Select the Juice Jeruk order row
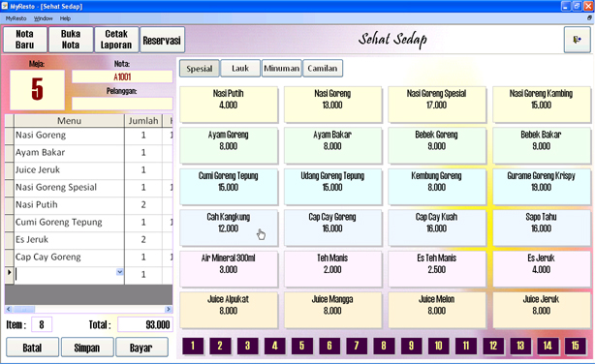595x364 pixels. [89, 169]
